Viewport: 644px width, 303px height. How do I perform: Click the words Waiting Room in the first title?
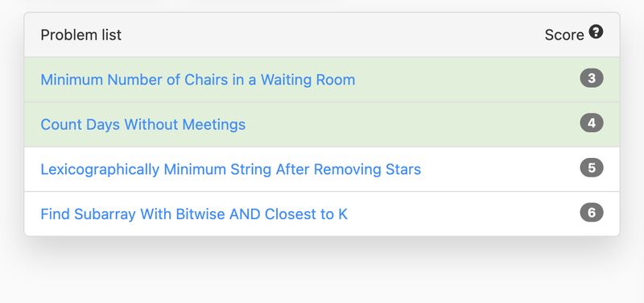coord(308,79)
